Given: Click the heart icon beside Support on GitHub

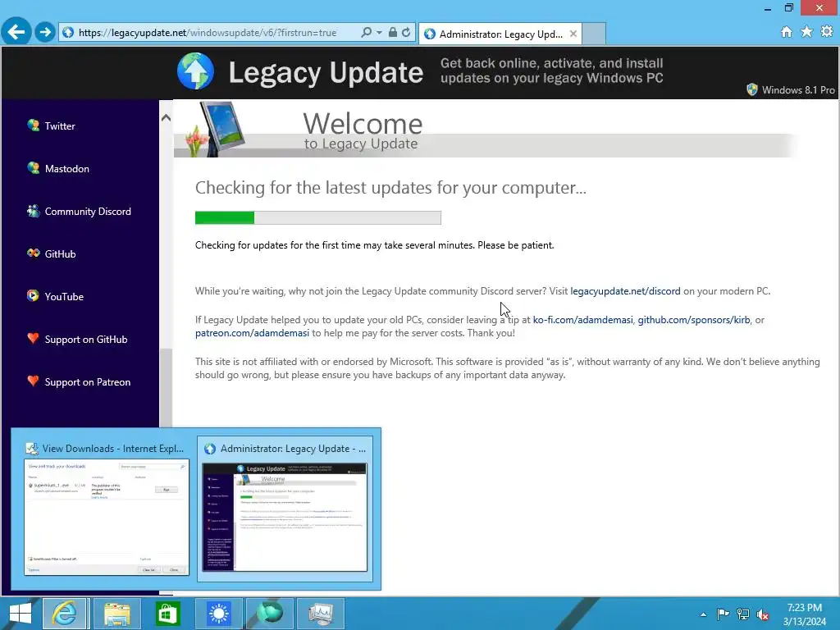Looking at the screenshot, I should (x=33, y=338).
